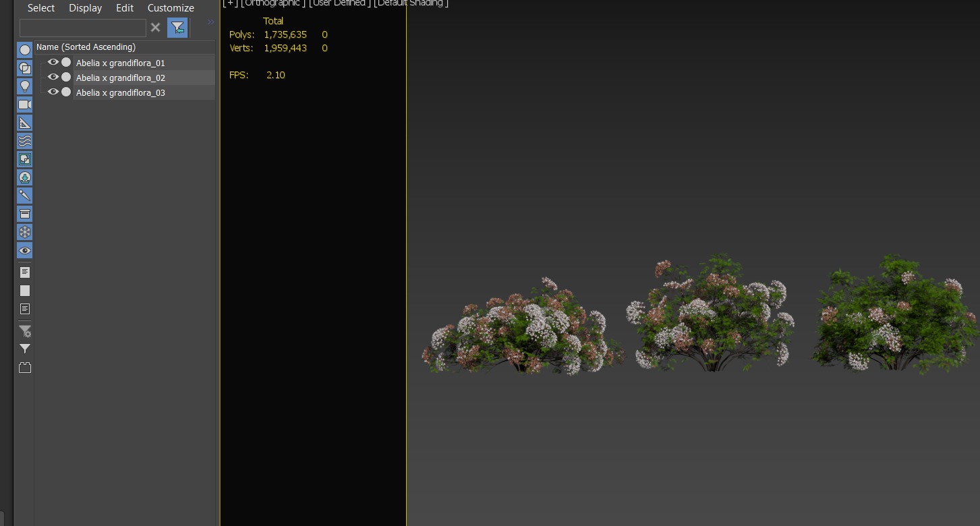
Task: Toggle the Display Frozen Objects snowflake icon
Action: [x=25, y=232]
